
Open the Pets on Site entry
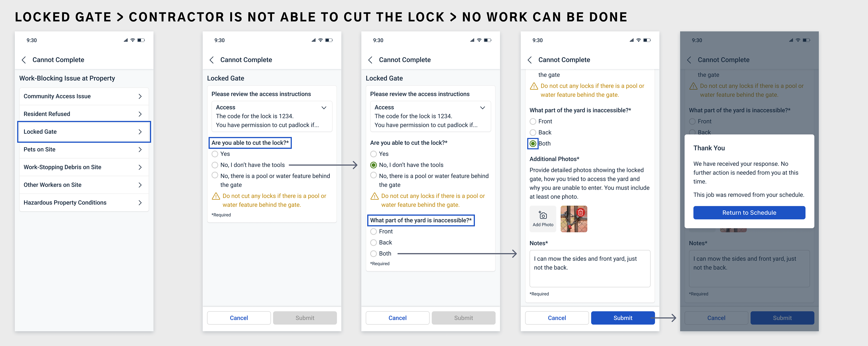click(x=84, y=149)
